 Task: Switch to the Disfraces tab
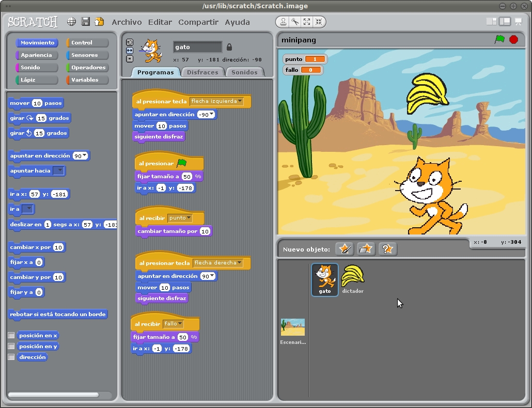coord(202,72)
